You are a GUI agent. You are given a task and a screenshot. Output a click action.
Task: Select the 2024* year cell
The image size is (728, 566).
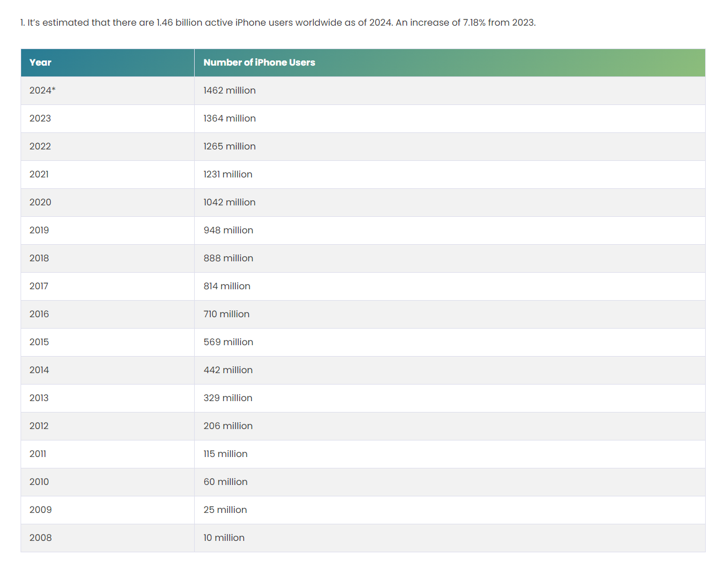pyautogui.click(x=42, y=91)
